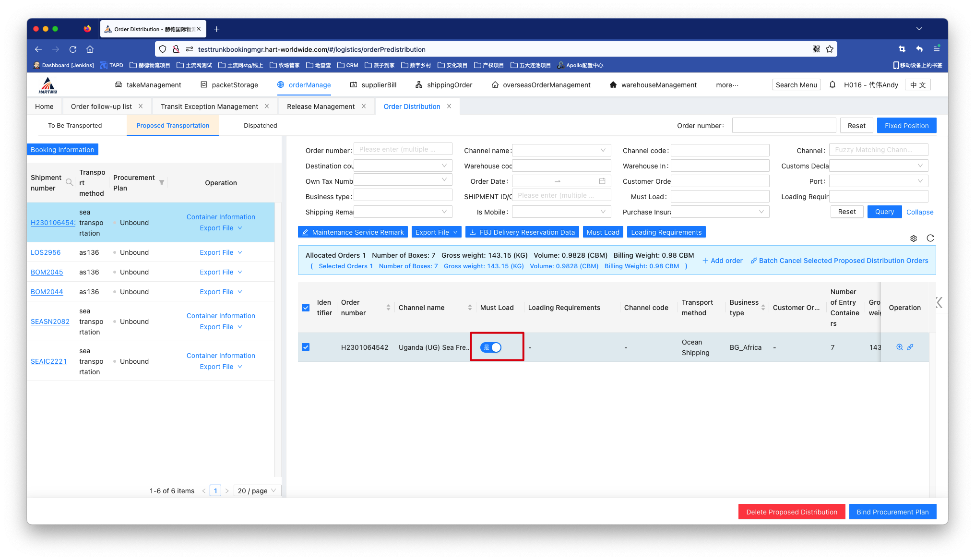
Task: Click the Shipment number search icon
Action: pos(70,182)
